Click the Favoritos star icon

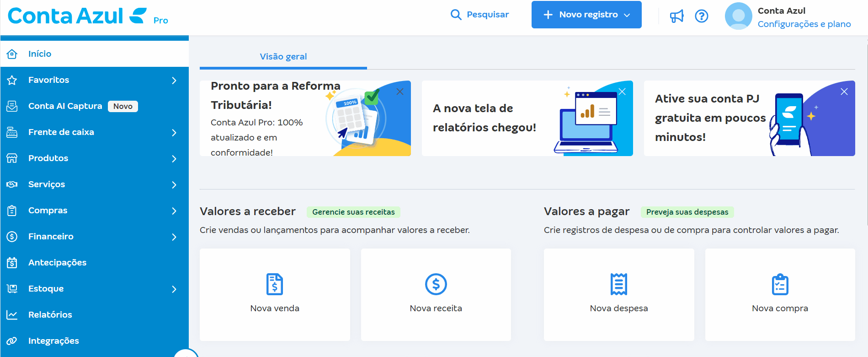pyautogui.click(x=12, y=80)
